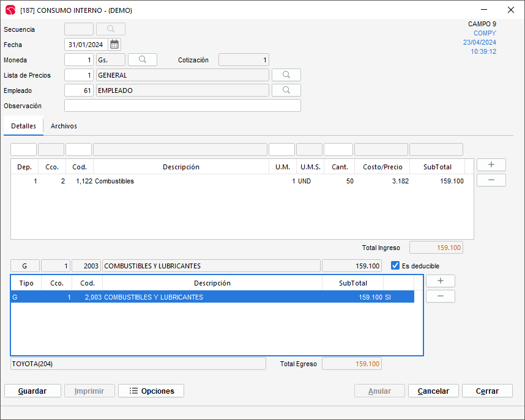Viewport: 525px width, 420px height.
Task: Click the Fecha date input field
Action: [x=86, y=45]
